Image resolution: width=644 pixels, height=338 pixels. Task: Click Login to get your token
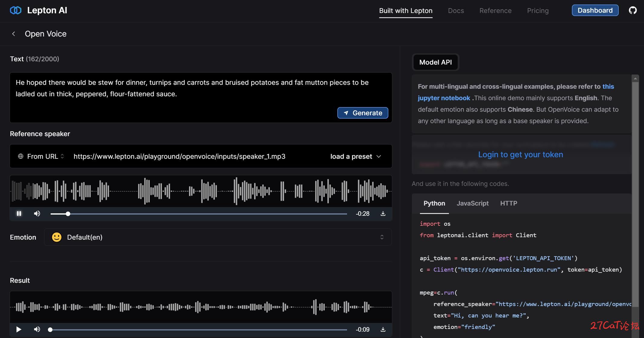point(520,155)
